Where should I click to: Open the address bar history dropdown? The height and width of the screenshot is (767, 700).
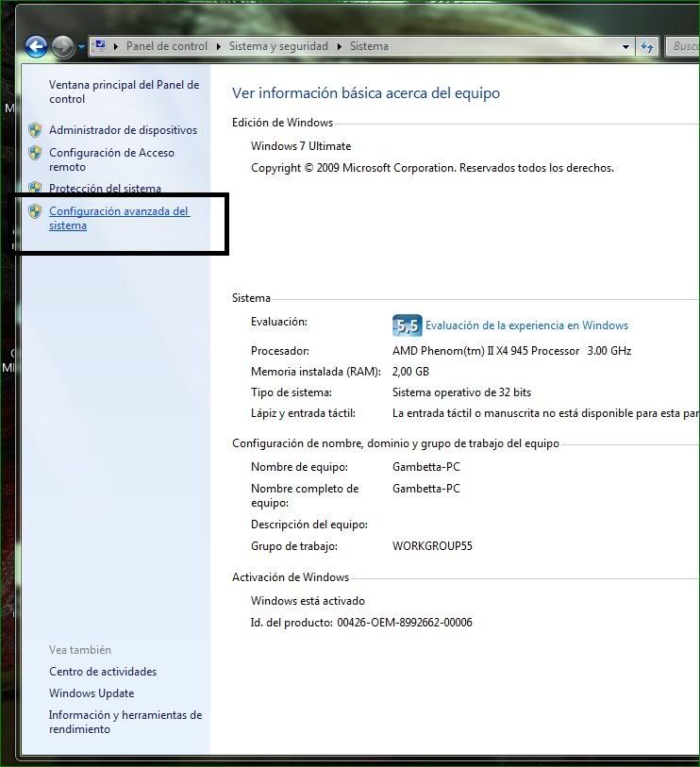[625, 47]
